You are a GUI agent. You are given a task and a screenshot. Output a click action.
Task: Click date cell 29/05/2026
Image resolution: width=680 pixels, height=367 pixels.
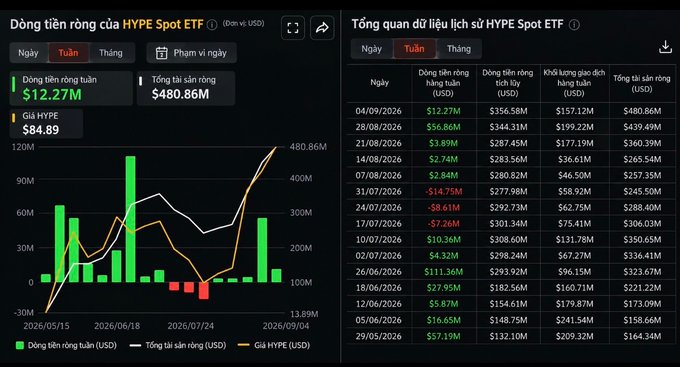pyautogui.click(x=379, y=336)
